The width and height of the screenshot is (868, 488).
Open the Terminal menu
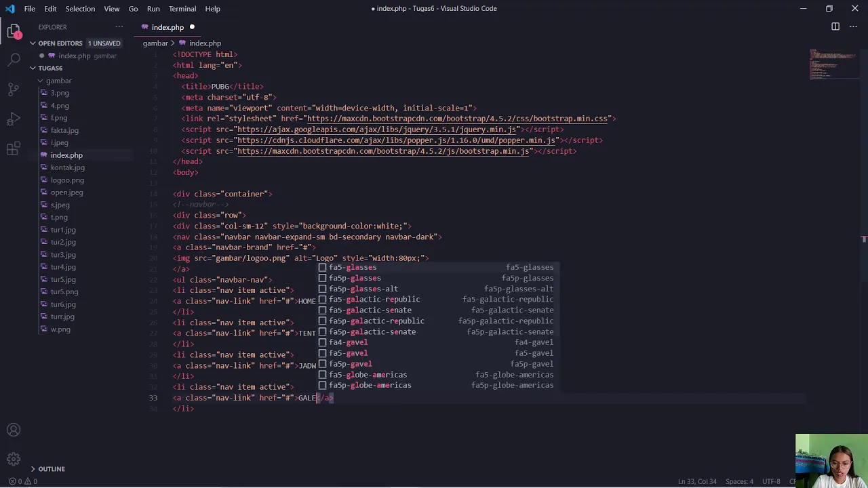click(x=182, y=9)
